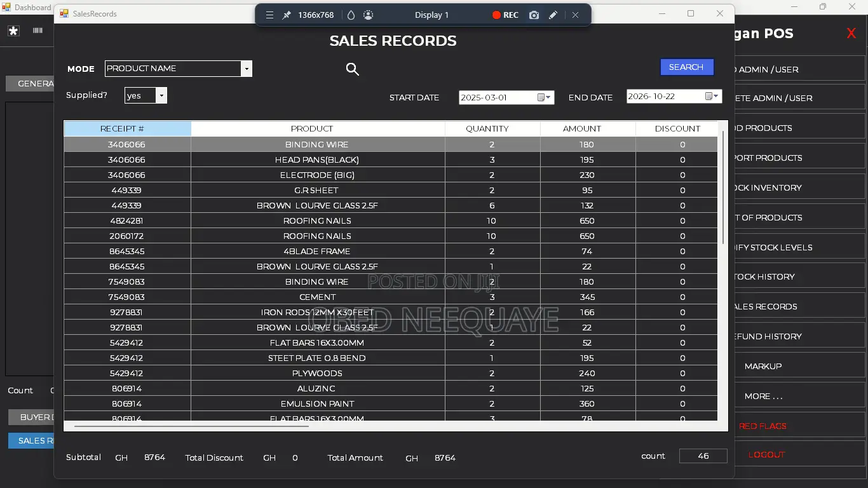Click the count field showing 46
868x488 pixels.
pos(703,456)
